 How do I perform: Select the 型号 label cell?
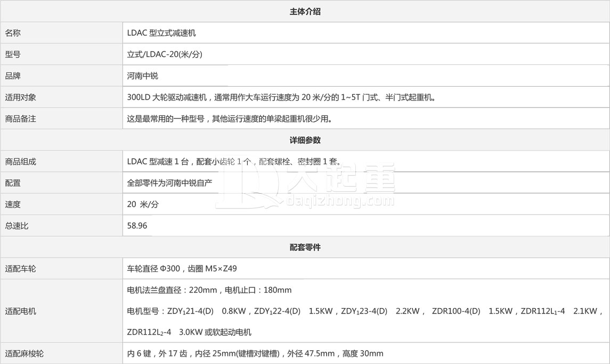61,54
